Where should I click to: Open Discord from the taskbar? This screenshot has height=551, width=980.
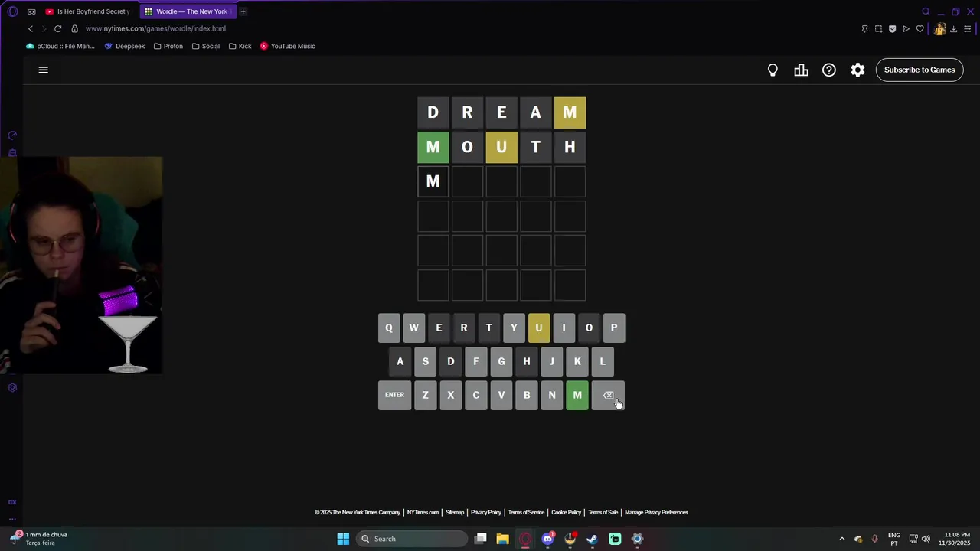(x=547, y=539)
